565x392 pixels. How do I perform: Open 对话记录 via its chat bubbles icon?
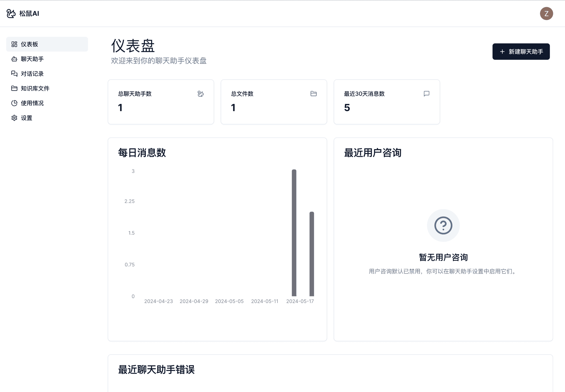click(14, 74)
